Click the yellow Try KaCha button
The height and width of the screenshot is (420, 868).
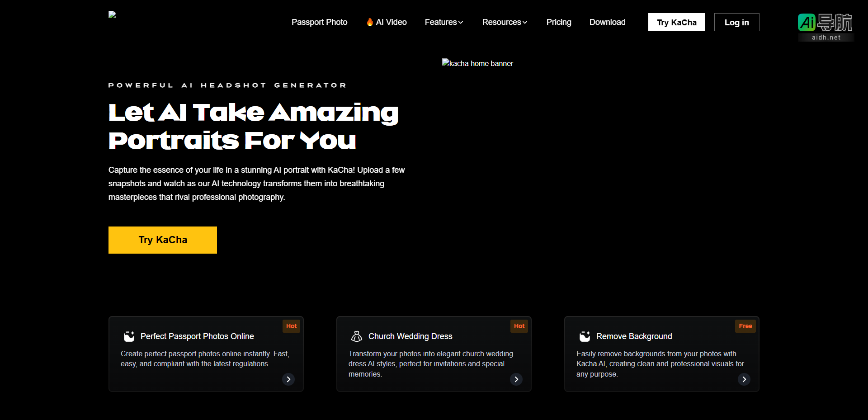point(163,240)
